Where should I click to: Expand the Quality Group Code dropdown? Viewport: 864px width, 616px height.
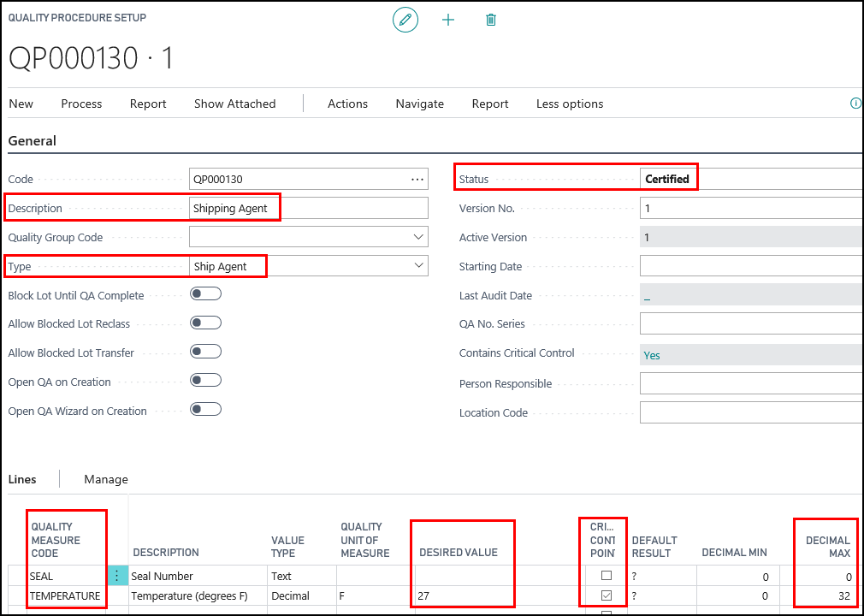click(418, 237)
